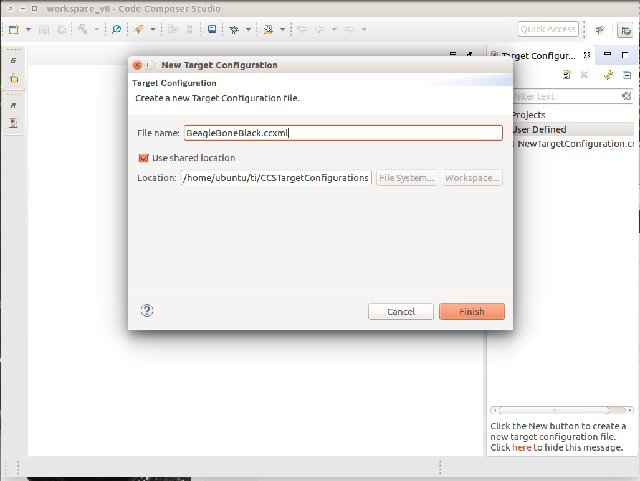Click the Back navigation arrow icon
Viewport: 640px width, 481px height.
[320, 29]
